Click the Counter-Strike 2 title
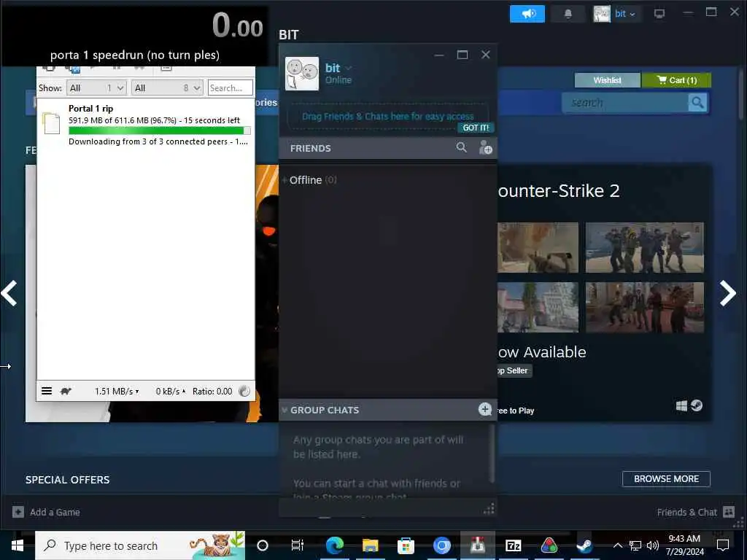 558,191
